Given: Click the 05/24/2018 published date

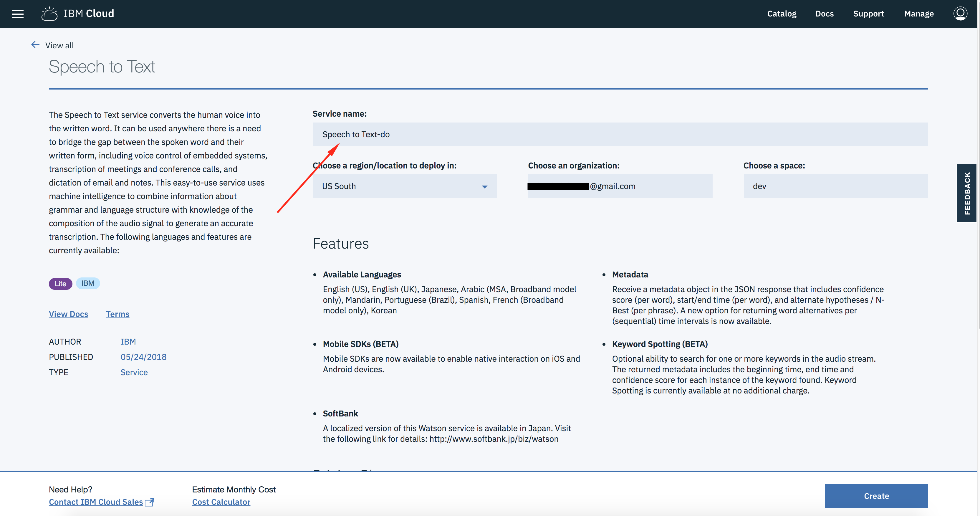Looking at the screenshot, I should click(x=143, y=357).
